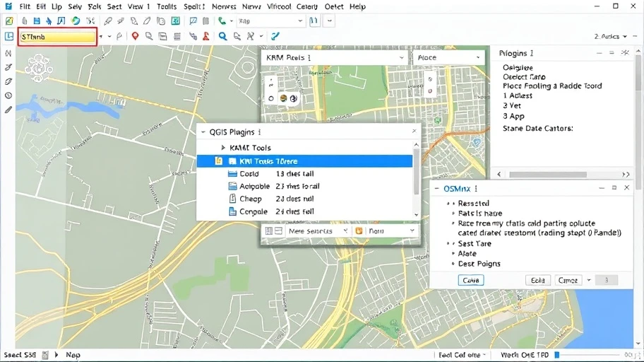Click the speech-bubble annotation icon
This screenshot has width=644, height=362.
tap(193, 21)
